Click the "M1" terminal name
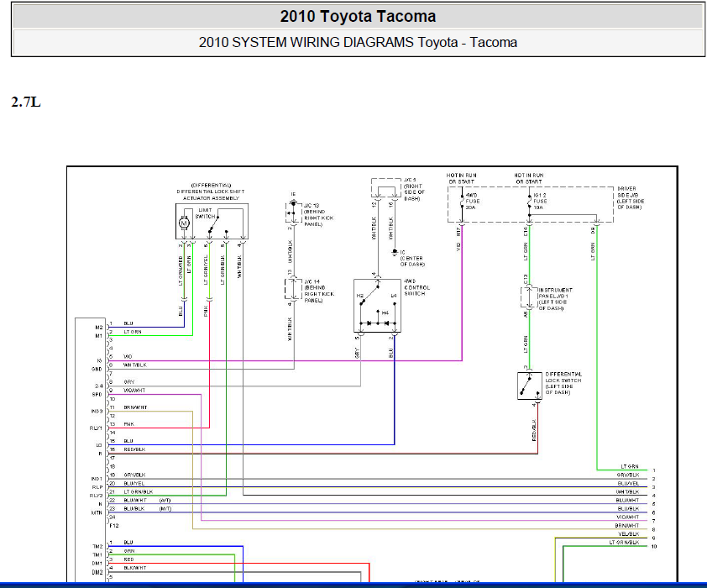Image resolution: width=707 pixels, height=588 pixels. (x=99, y=336)
